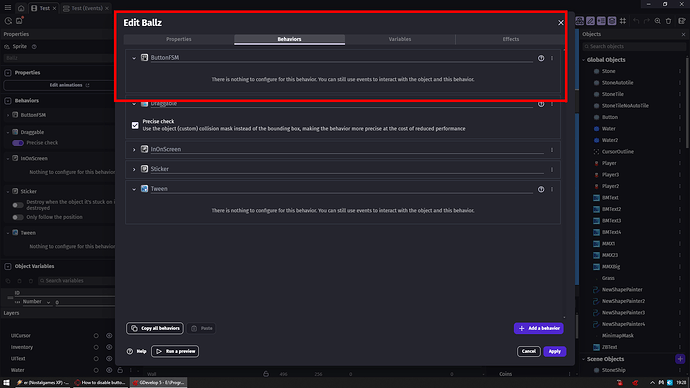Open the hamburger main menu
This screenshot has height=388, width=690.
pyautogui.click(x=7, y=7)
